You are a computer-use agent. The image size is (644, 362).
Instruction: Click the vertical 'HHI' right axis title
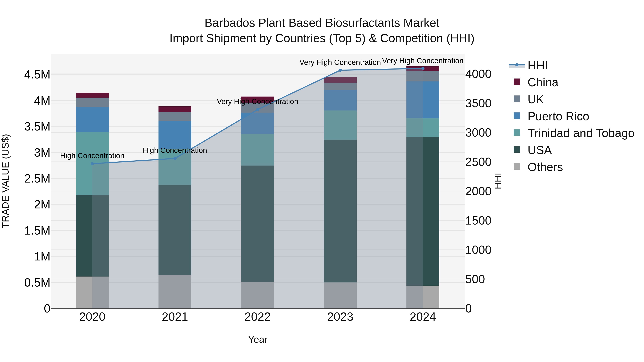[498, 181]
